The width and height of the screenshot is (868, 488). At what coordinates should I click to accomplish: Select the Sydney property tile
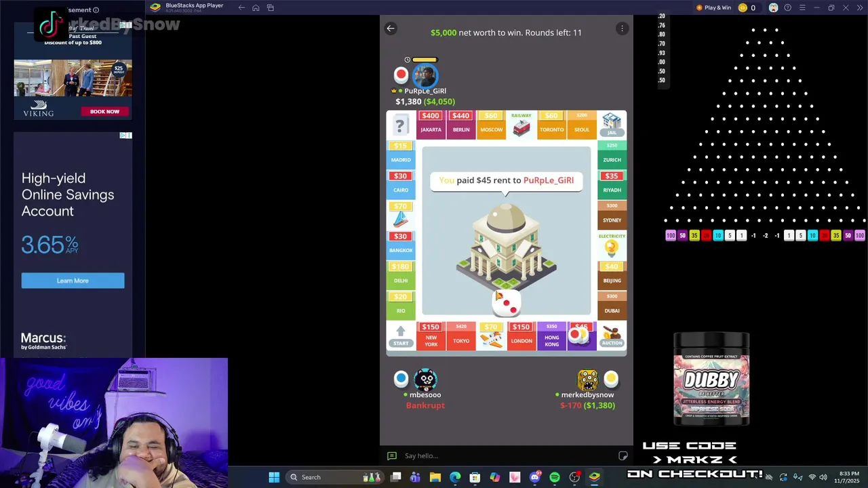point(612,215)
